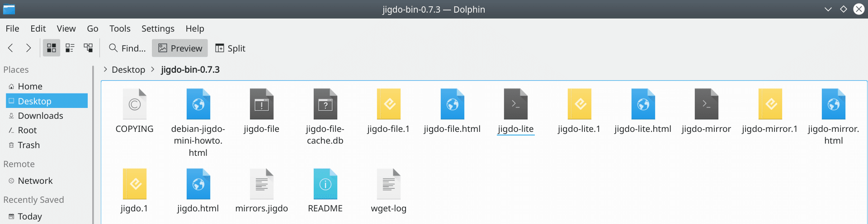Open the Tools menu
868x224 pixels.
(x=120, y=28)
